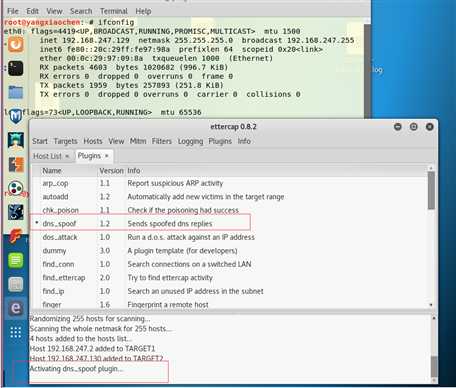
Task: Click the 'ifconfig' command text in terminal
Action: [x=116, y=22]
